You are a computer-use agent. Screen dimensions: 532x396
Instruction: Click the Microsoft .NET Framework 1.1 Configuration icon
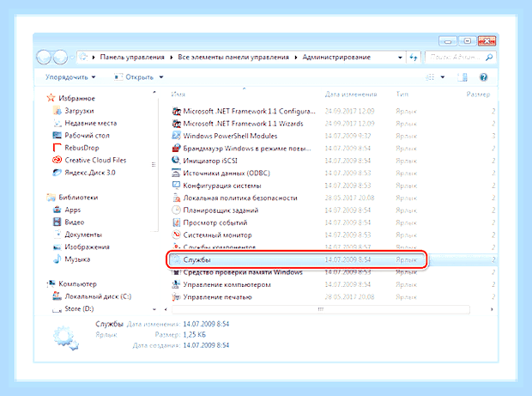tap(176, 111)
